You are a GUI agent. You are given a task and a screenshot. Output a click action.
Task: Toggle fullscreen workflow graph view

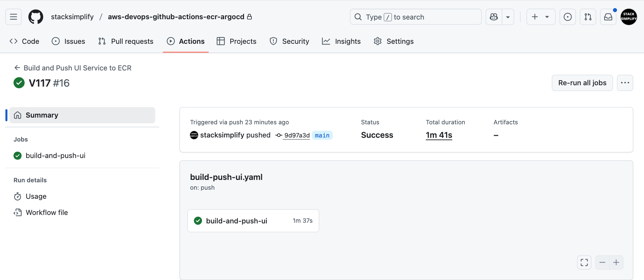[x=584, y=262]
